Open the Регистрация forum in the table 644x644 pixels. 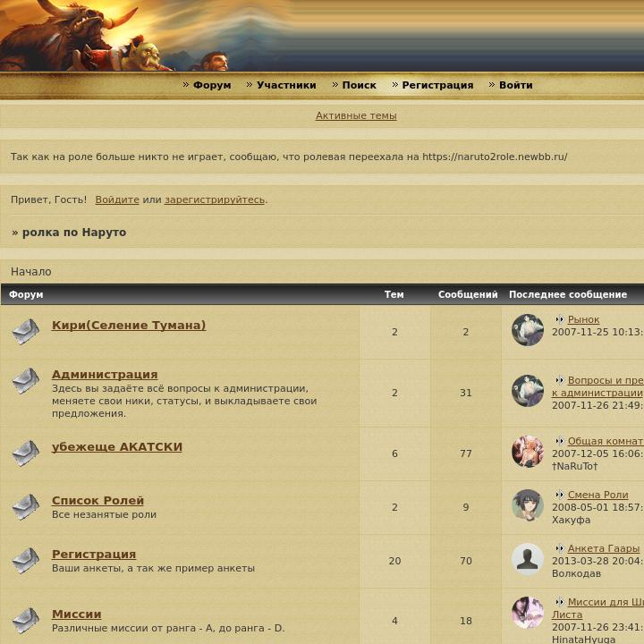click(x=94, y=554)
